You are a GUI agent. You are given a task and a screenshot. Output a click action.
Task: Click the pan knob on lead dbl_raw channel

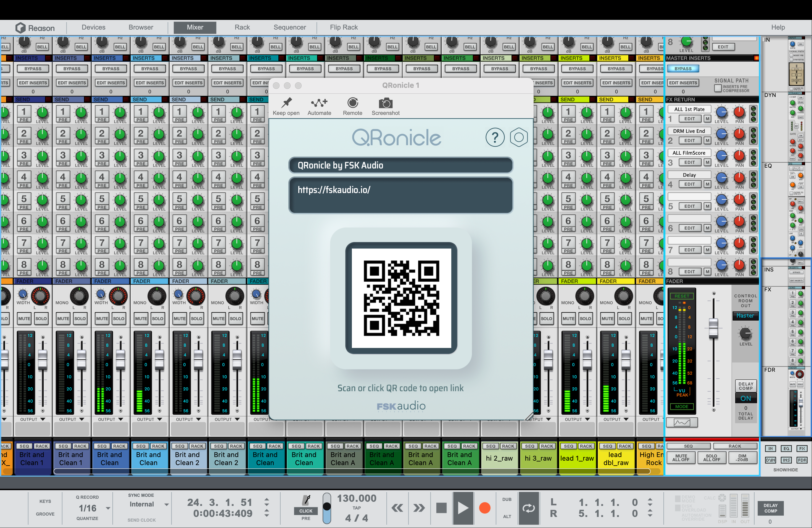click(x=623, y=296)
